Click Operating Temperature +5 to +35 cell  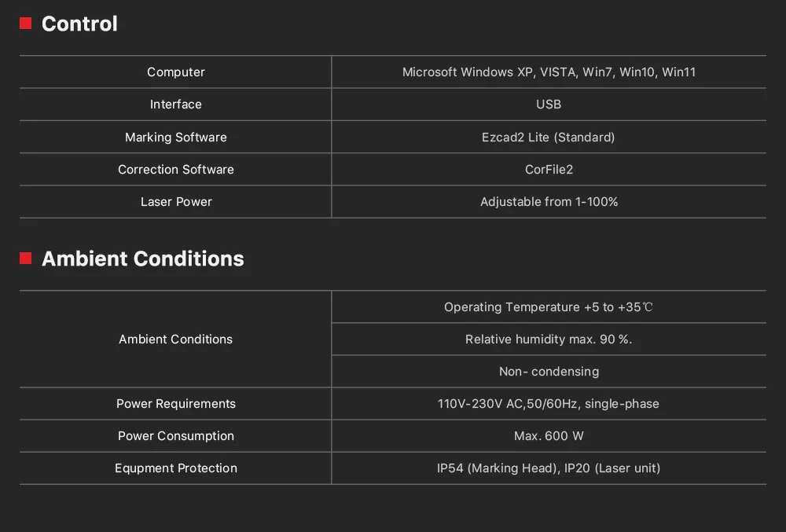click(x=549, y=307)
